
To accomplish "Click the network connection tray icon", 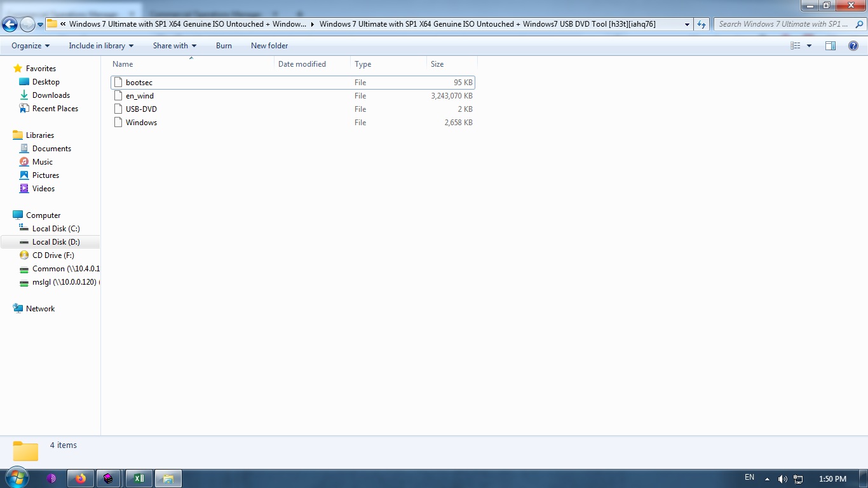I will click(798, 479).
